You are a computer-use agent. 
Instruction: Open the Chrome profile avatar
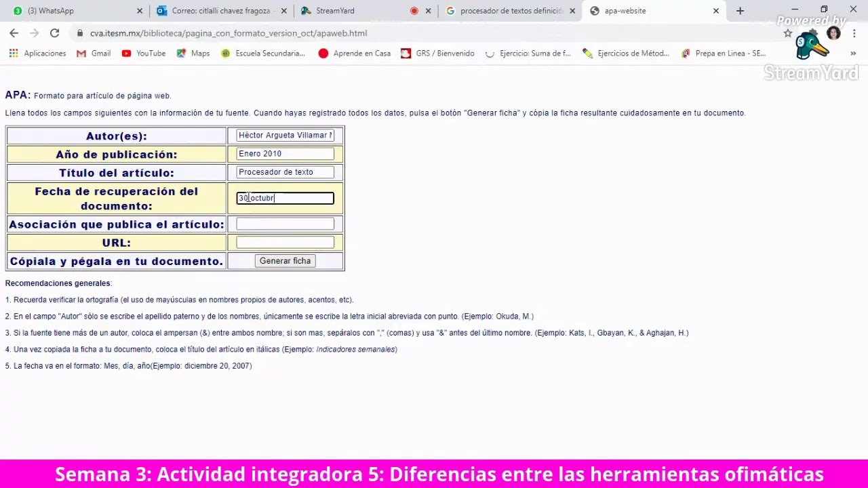pos(833,33)
